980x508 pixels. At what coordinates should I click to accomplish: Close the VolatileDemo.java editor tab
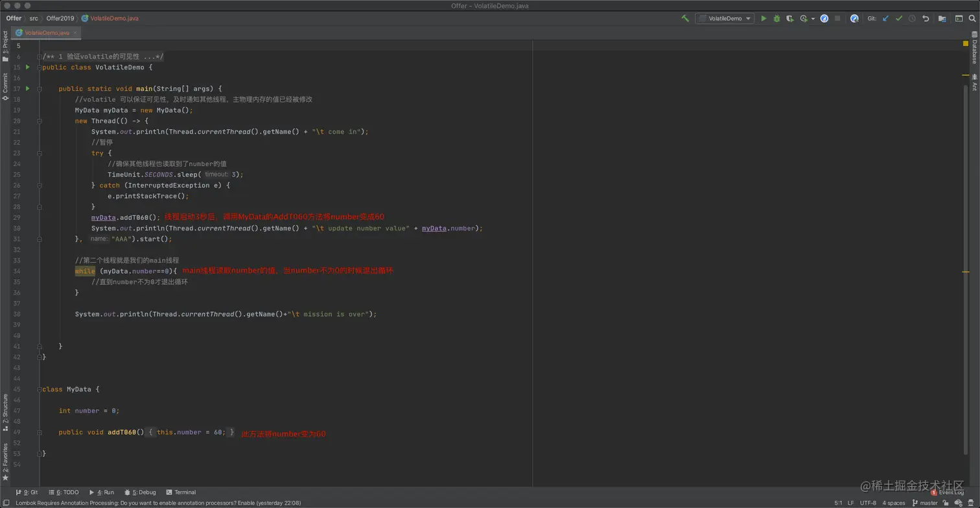pos(76,32)
